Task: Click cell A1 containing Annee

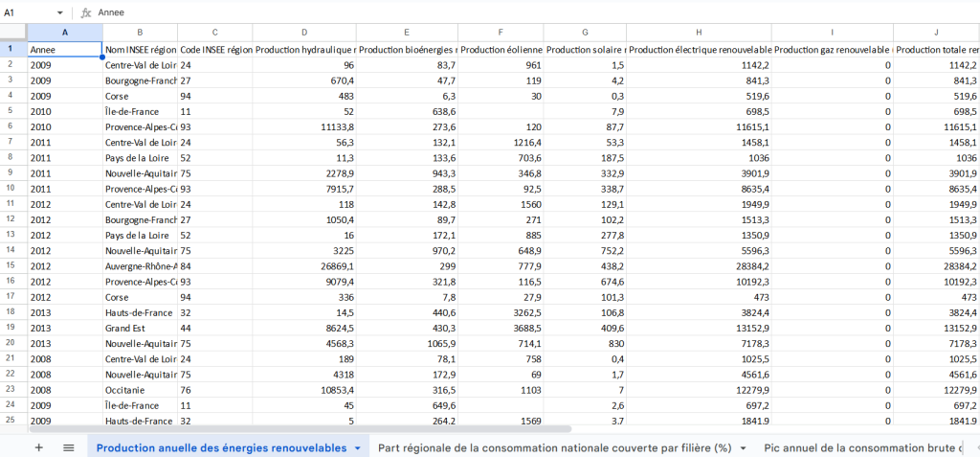Action: (65, 49)
